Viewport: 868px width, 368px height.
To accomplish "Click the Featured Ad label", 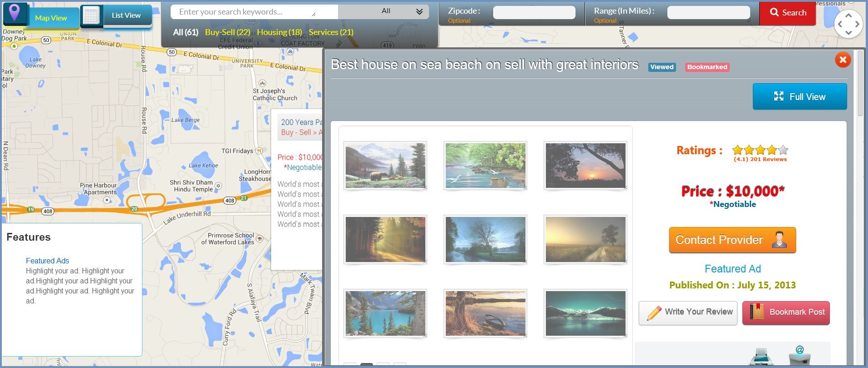I will (732, 269).
